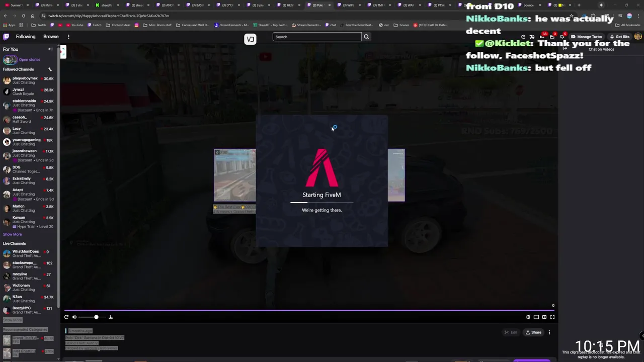
Task: Switch to the Summit1 YouTube tab
Action: pyautogui.click(x=15, y=5)
